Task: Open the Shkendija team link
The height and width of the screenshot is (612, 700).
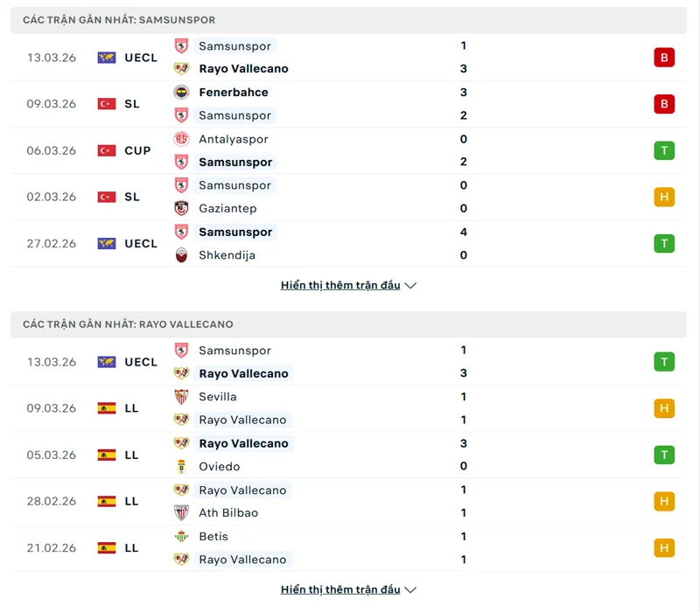Action: 227,255
